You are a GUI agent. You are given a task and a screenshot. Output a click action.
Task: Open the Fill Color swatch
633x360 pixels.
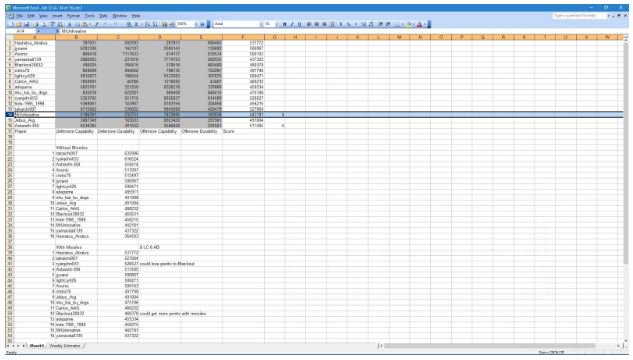pyautogui.click(x=409, y=24)
